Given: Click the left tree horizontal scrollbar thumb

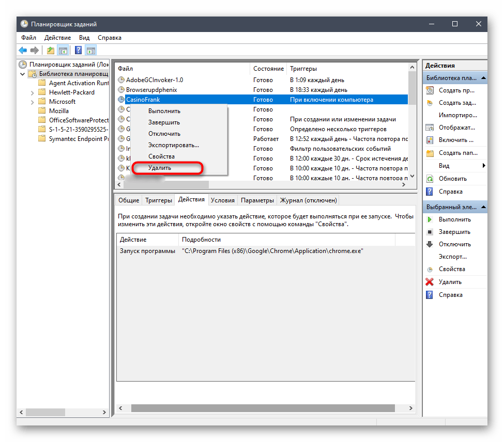Looking at the screenshot, I should tap(45, 412).
